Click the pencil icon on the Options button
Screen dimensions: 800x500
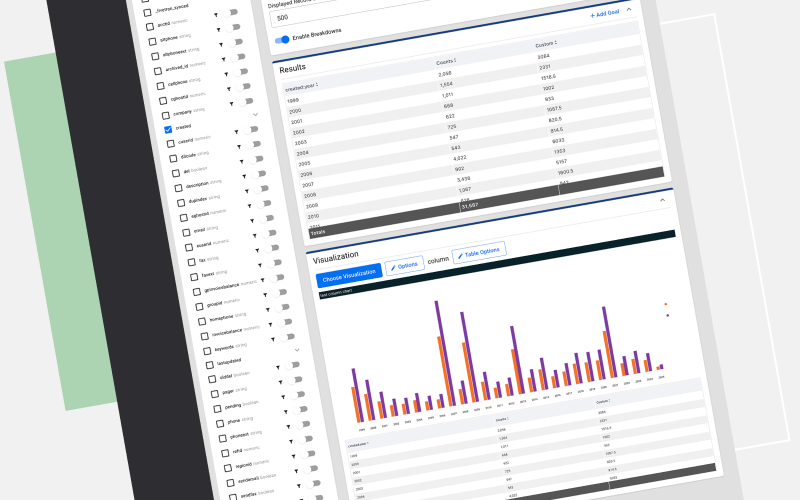[392, 269]
